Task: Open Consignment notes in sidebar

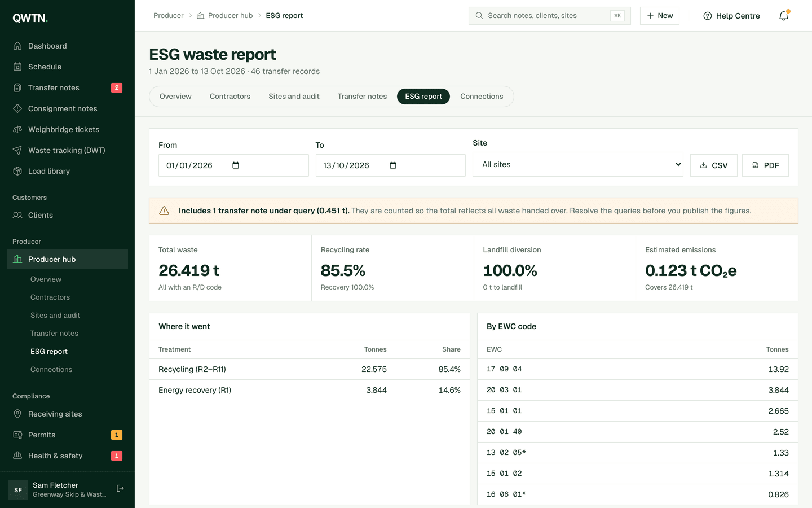Action: click(x=67, y=108)
